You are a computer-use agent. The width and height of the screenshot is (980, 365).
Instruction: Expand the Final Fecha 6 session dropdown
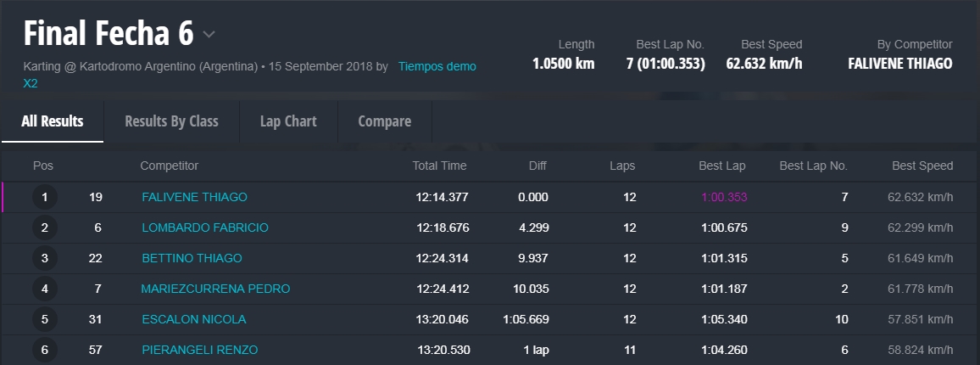209,35
